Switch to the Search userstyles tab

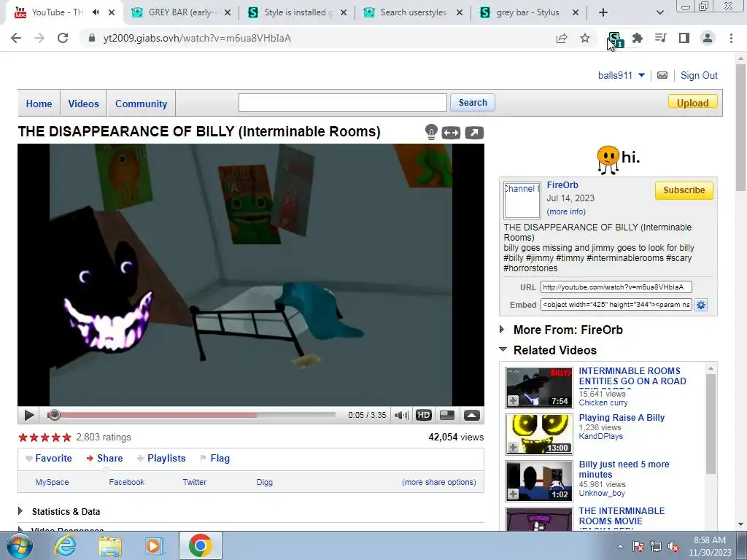[x=413, y=12]
